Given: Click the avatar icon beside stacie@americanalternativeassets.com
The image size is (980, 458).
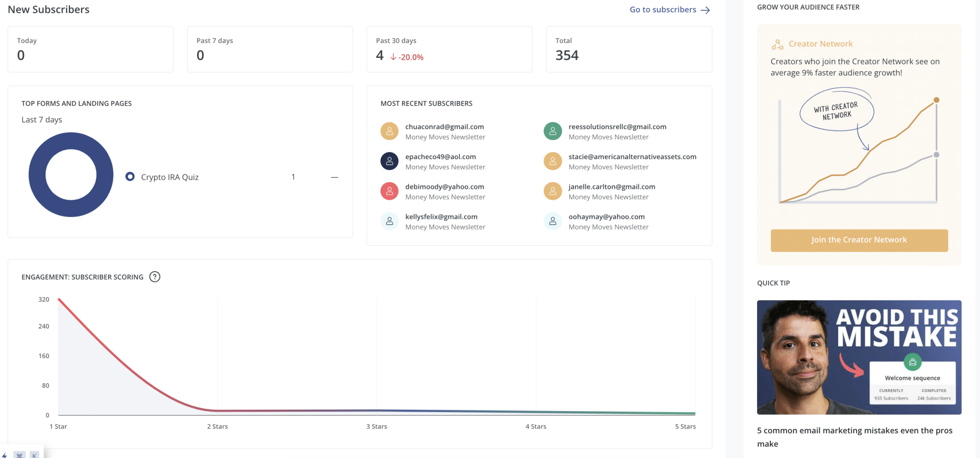Looking at the screenshot, I should click(x=553, y=161).
